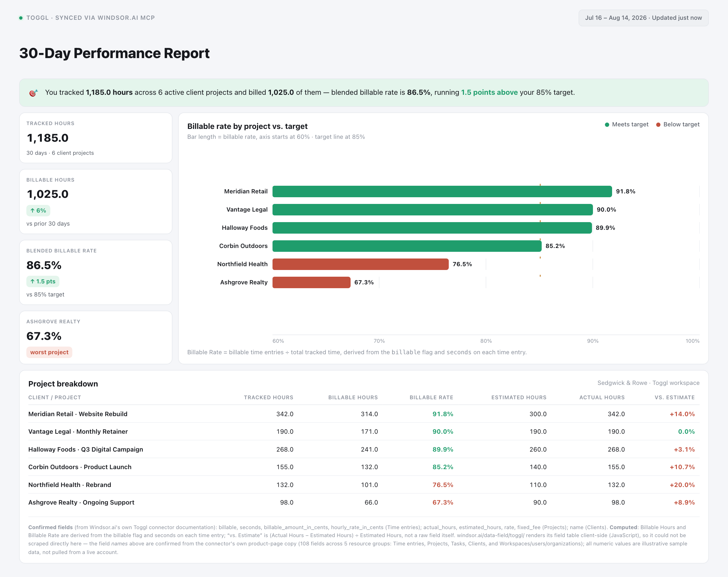Screen dimensions: 728x577
Task: Select the Halloway Foods bar in chart
Action: click(432, 228)
